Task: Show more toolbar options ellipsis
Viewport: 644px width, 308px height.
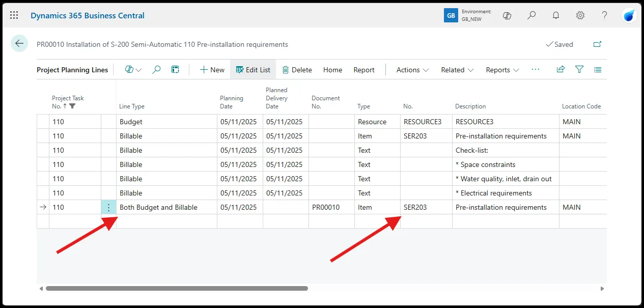Action: (x=536, y=70)
